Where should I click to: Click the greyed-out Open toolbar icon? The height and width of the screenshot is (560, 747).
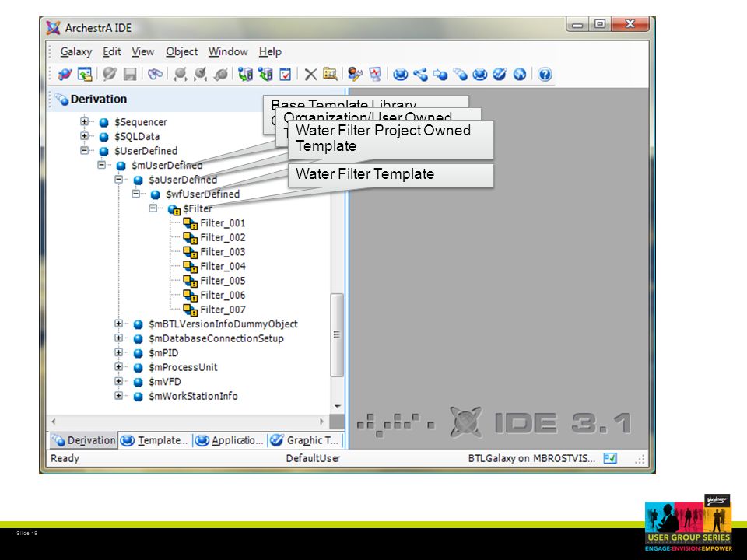coord(110,75)
